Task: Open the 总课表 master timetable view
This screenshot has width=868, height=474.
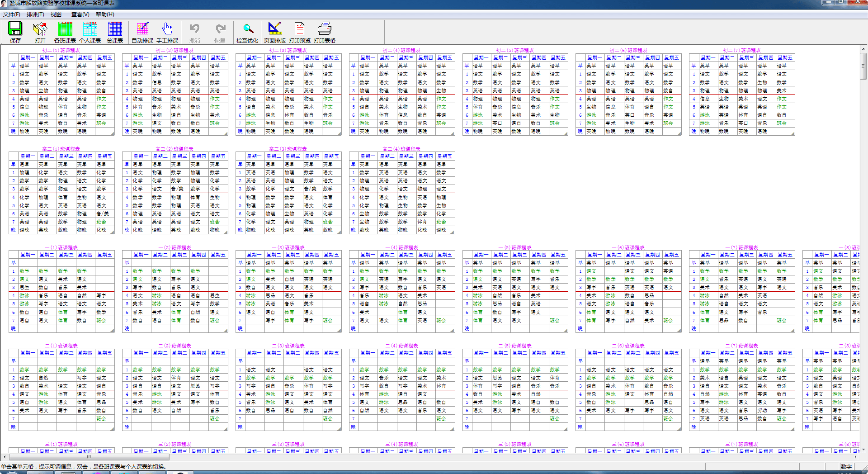Action: coord(115,32)
